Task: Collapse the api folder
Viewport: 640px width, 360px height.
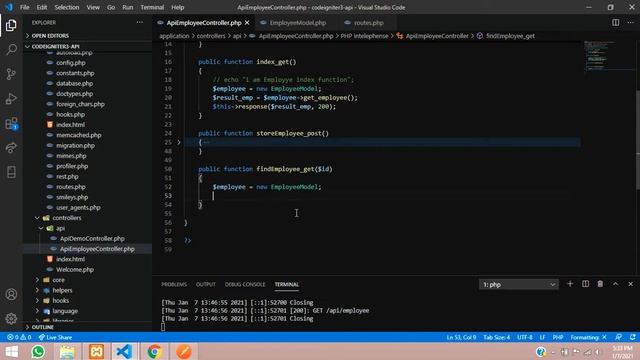Action: point(60,228)
